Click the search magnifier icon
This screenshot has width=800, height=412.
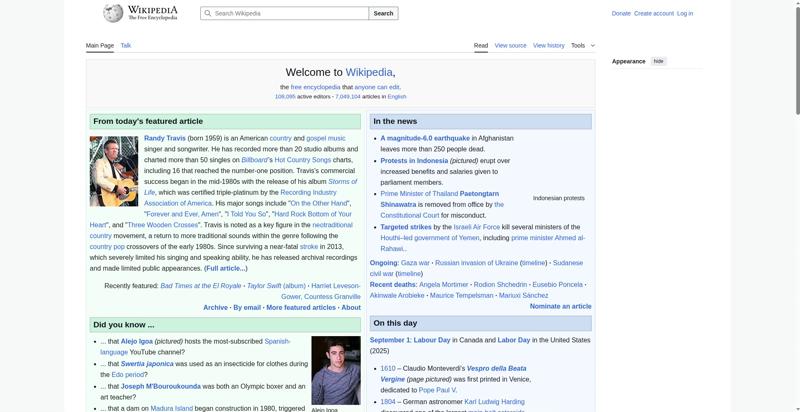click(x=207, y=13)
